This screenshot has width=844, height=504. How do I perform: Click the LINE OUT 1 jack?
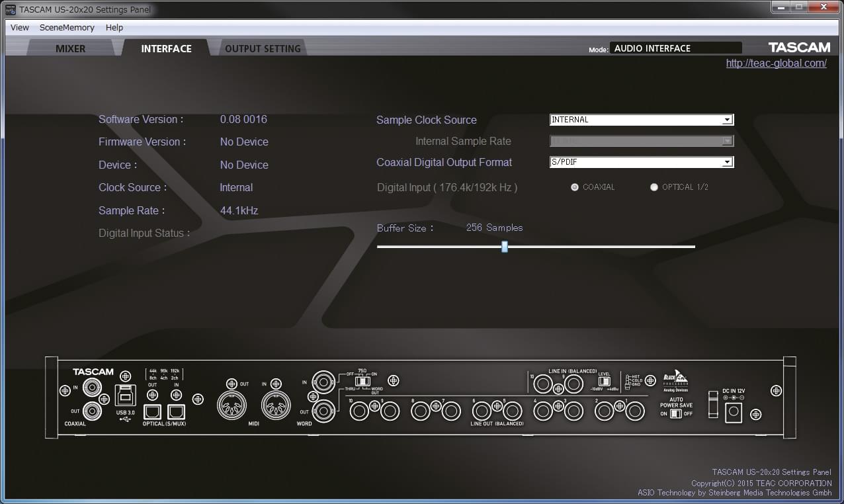pyautogui.click(x=635, y=412)
